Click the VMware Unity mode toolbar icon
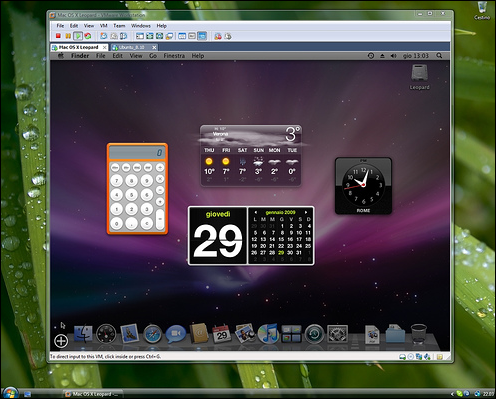Screen dimensions: 496x399 (169, 36)
